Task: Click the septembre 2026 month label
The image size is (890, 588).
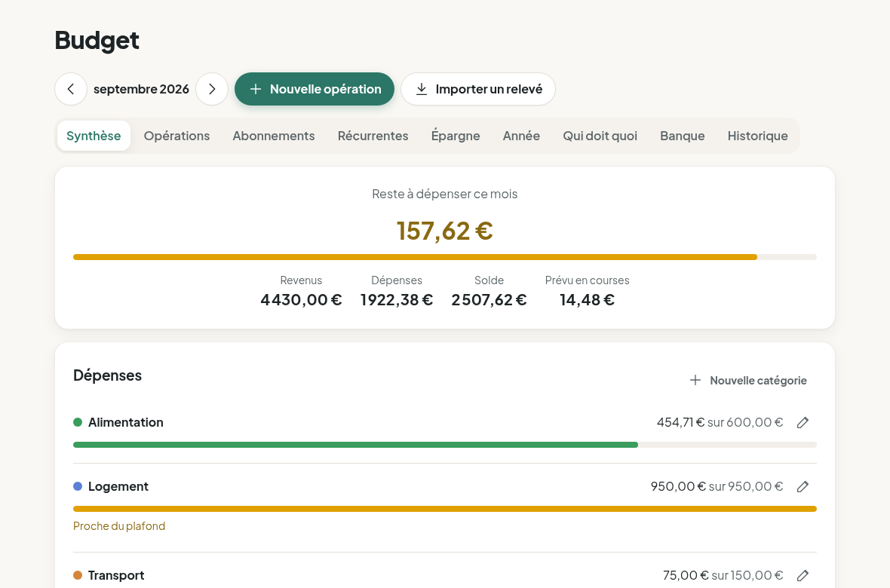Action: pos(141,89)
